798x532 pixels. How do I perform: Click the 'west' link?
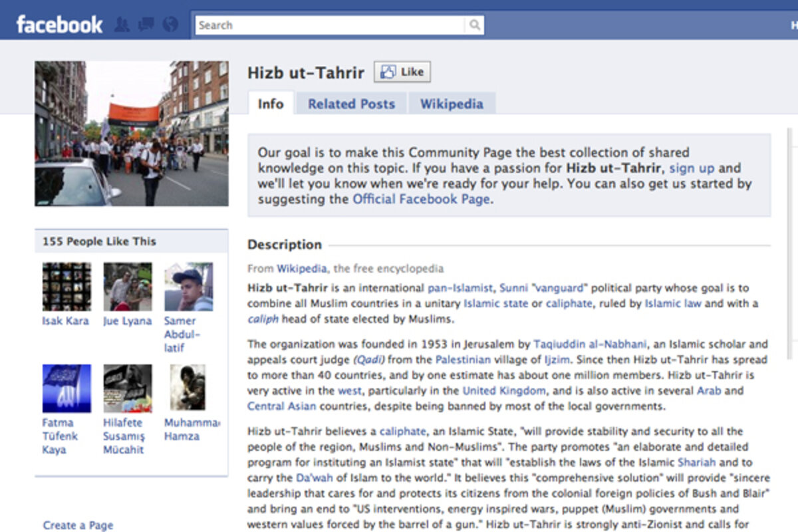click(x=350, y=390)
